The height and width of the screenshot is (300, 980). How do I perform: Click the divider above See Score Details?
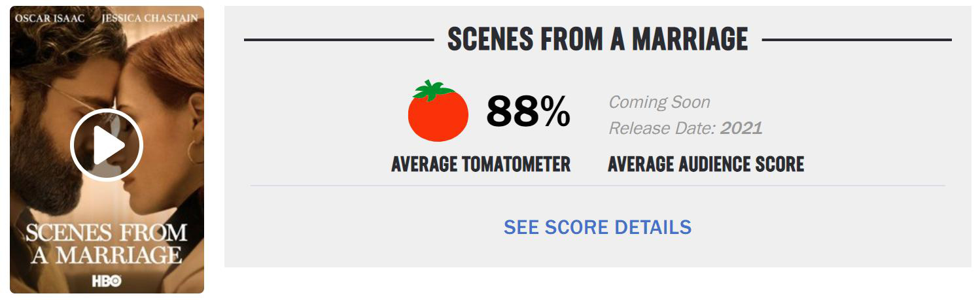point(597,186)
